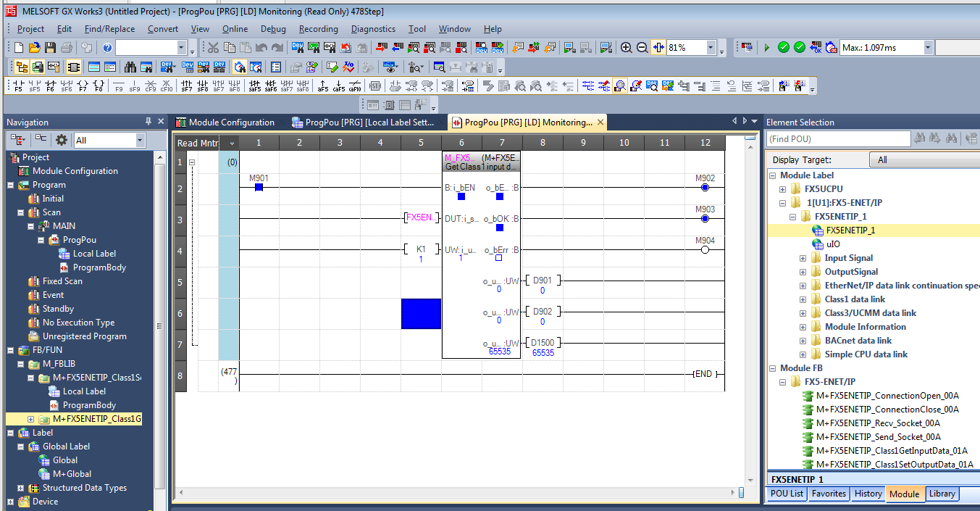Viewport: 980px width, 511px height.
Task: Click the green play simulation icon
Action: click(766, 48)
